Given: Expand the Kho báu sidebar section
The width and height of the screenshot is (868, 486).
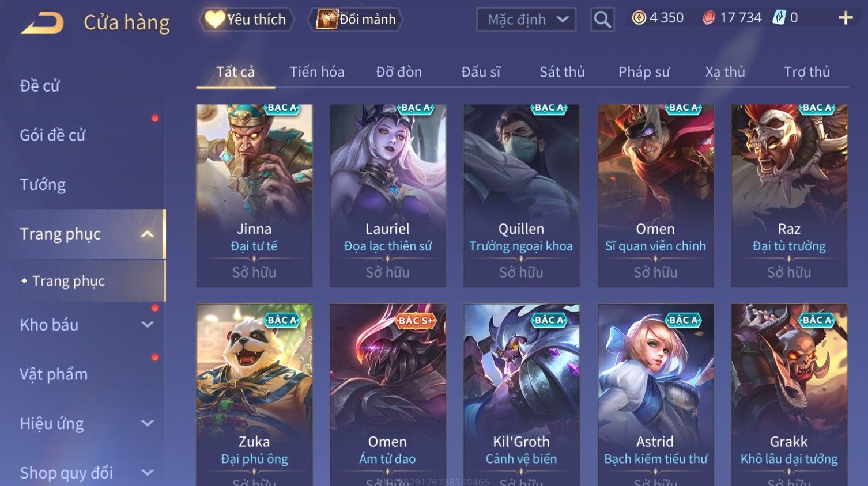Looking at the screenshot, I should 148,325.
